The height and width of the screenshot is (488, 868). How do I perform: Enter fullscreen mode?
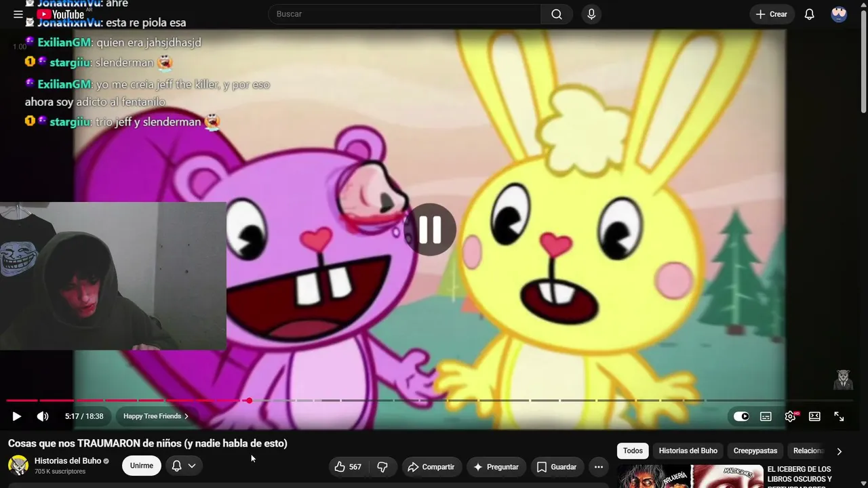pyautogui.click(x=839, y=416)
